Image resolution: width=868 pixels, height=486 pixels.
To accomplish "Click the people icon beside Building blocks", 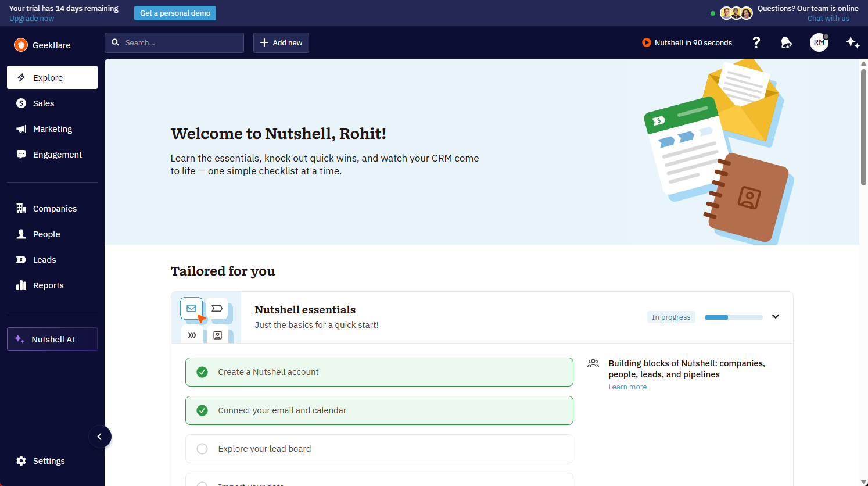I will 593,363.
